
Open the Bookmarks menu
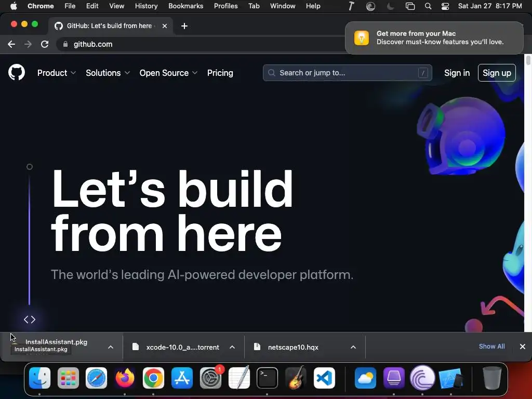coord(186,6)
